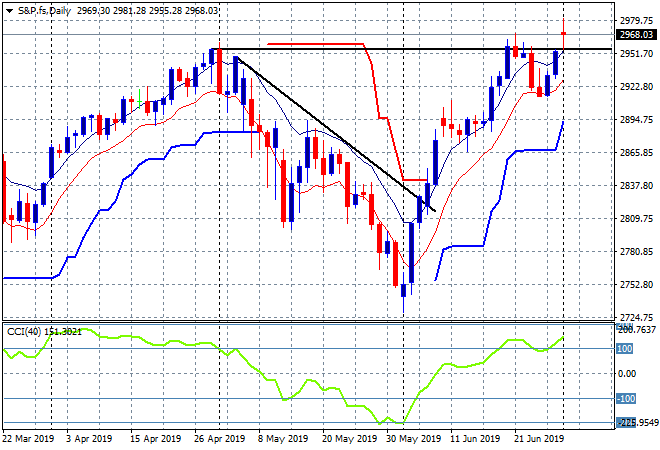Click the 2922.80 price axis label
The image size is (660, 450).
pos(636,87)
